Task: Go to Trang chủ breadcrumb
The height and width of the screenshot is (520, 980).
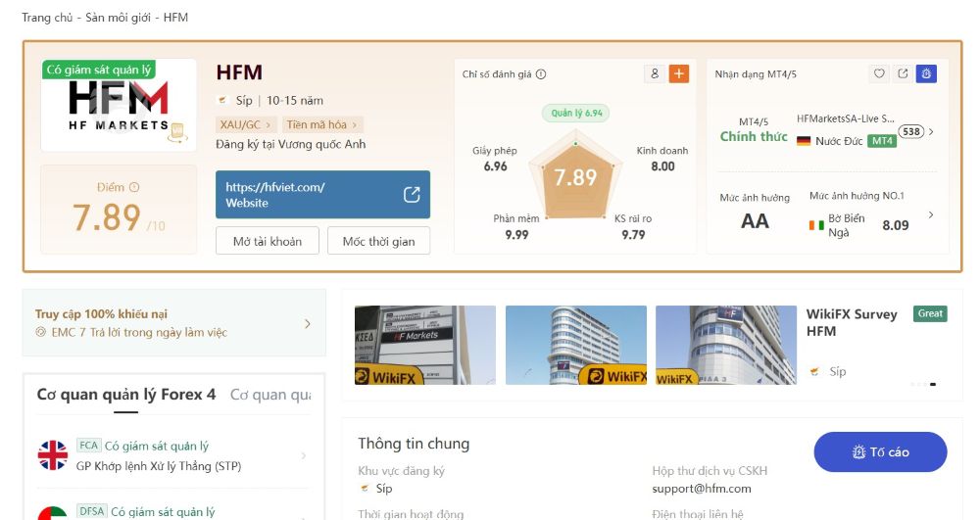Action: (x=47, y=18)
